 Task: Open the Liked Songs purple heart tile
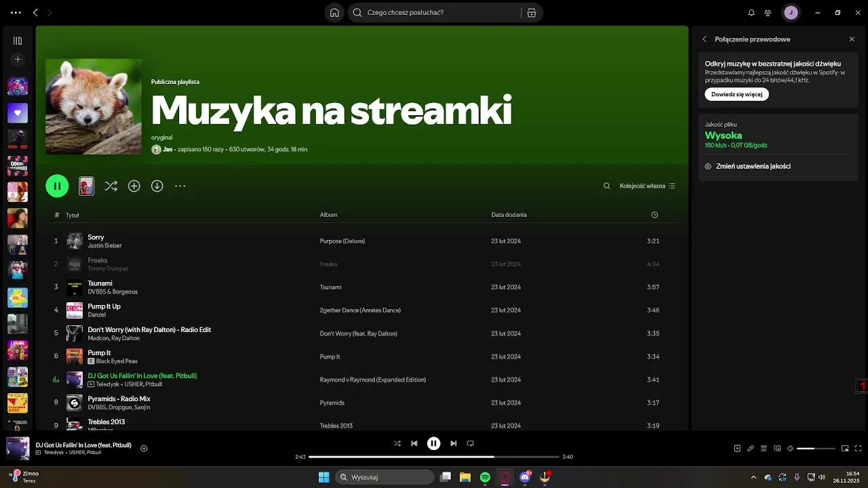(x=18, y=113)
